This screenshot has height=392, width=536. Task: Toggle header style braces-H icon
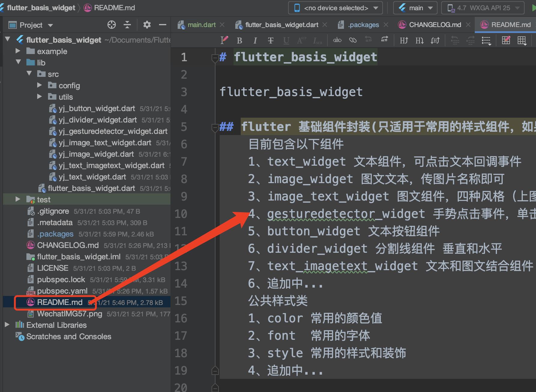[435, 40]
